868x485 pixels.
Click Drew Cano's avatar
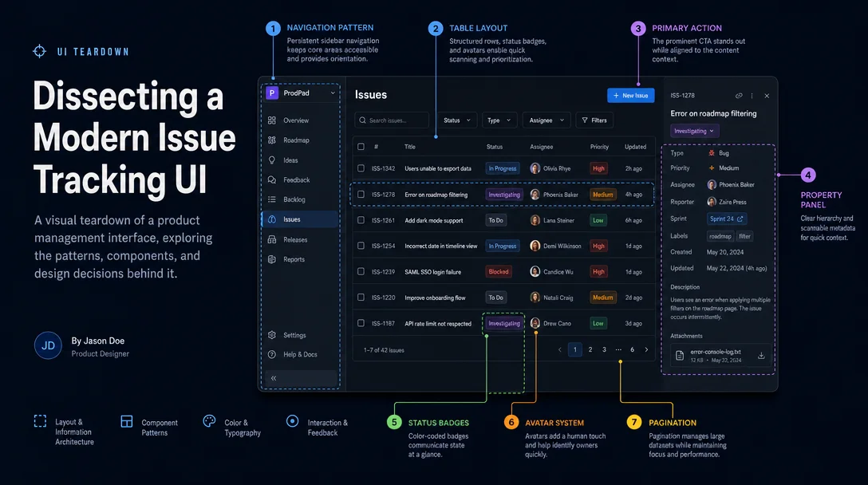[x=535, y=323]
